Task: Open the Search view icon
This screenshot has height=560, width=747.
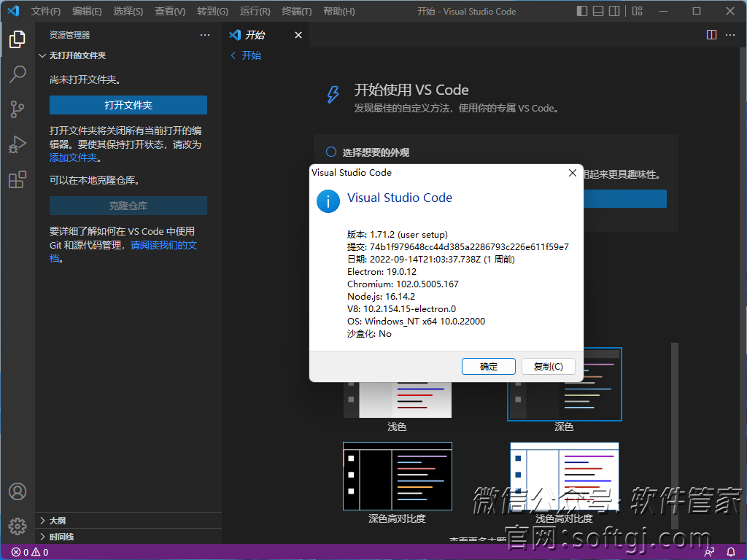Action: point(18,74)
